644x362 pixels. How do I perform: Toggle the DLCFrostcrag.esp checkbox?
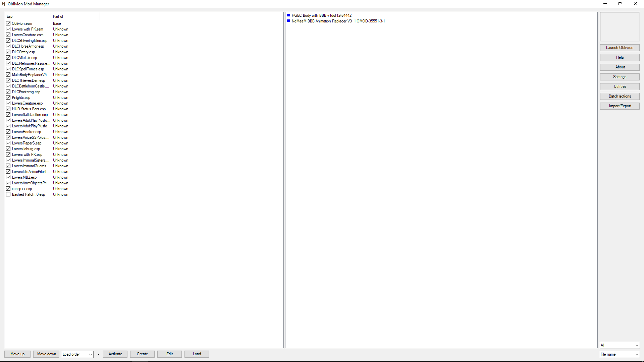tap(8, 92)
